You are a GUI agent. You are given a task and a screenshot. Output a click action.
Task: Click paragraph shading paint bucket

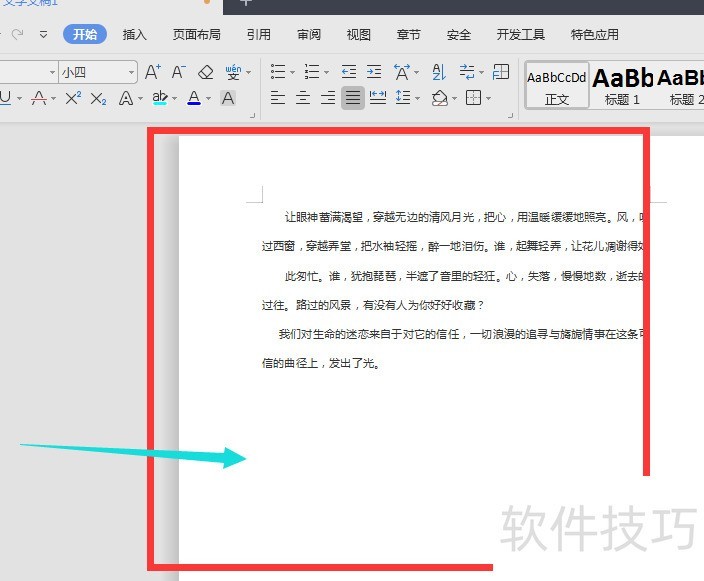[440, 97]
